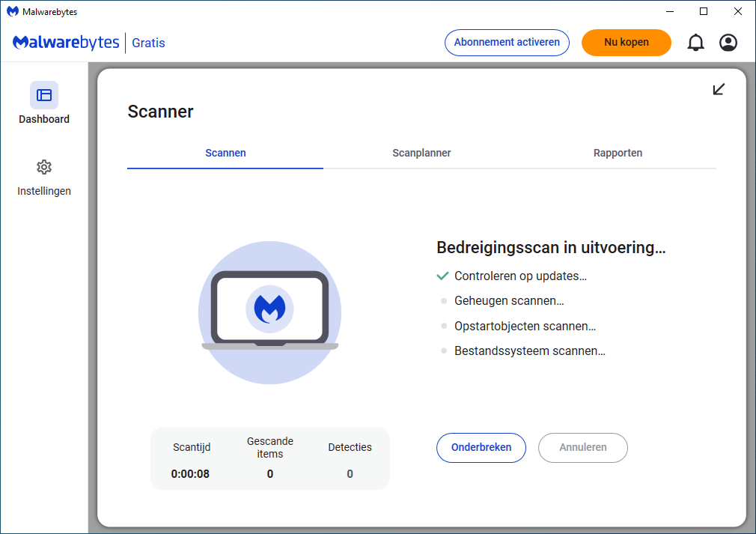Click 'Geheugen scannen...' step text

point(509,301)
